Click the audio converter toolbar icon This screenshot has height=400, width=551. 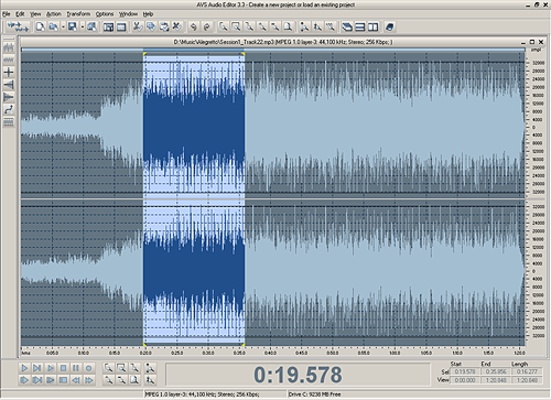[x=18, y=27]
